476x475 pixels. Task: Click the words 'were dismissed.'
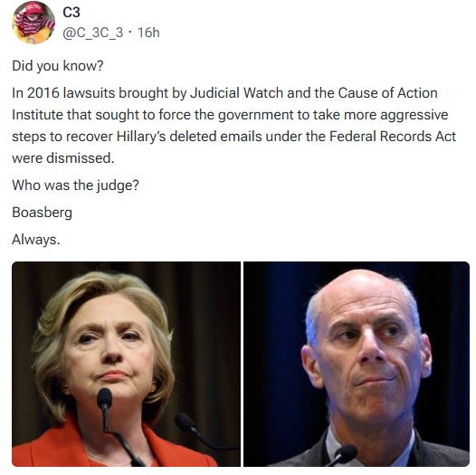[x=63, y=158]
